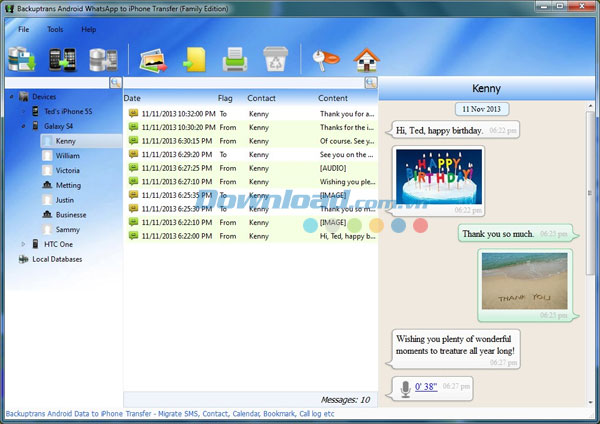The width and height of the screenshot is (600, 424).
Task: Click the Devices root icon in tree
Action: pyautogui.click(x=24, y=96)
